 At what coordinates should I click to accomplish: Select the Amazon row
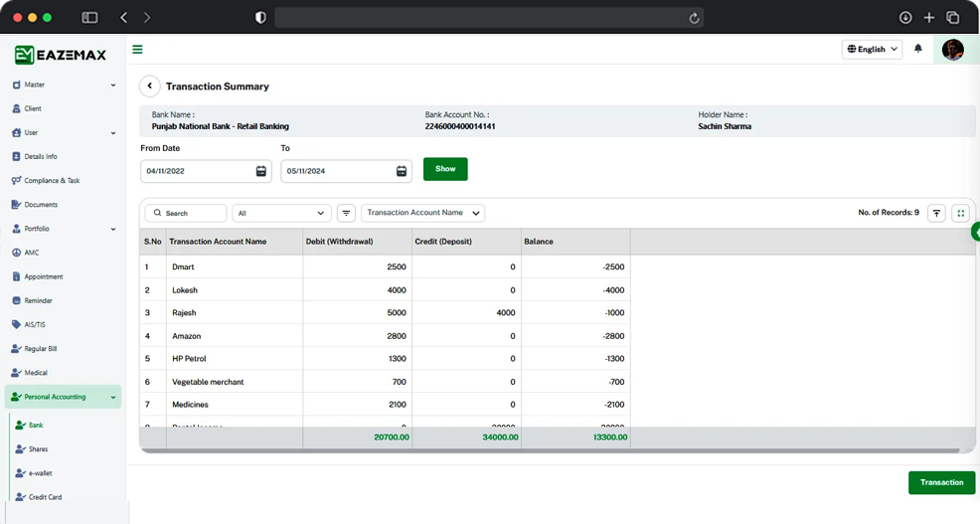pos(385,336)
